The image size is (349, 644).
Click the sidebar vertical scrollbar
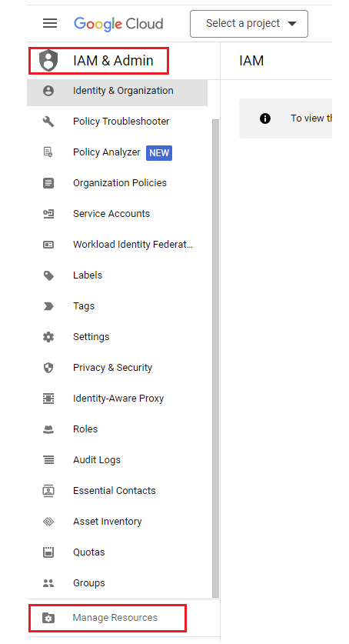click(215, 358)
